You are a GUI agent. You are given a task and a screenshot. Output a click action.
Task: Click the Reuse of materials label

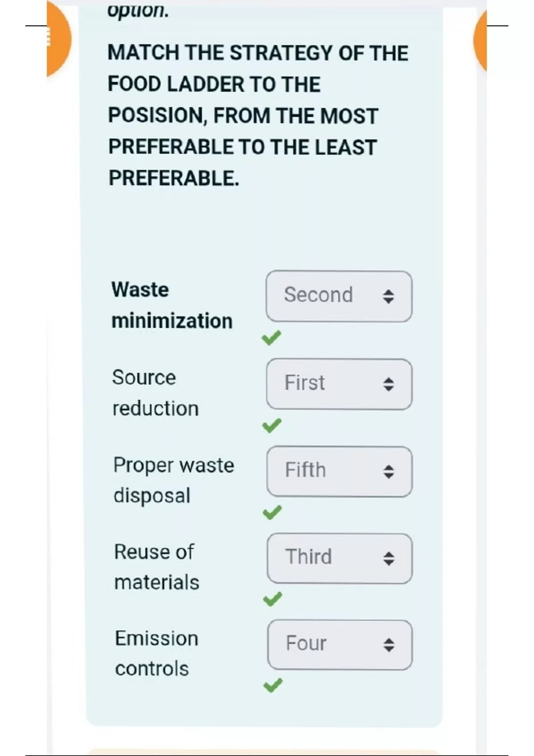(x=156, y=567)
